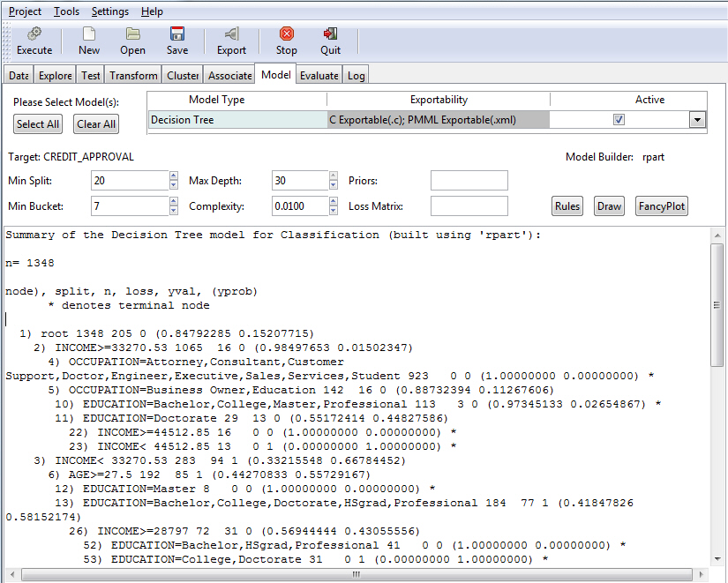728x583 pixels.
Task: Click node '26) INCOME>=28797' line
Action: (x=244, y=531)
